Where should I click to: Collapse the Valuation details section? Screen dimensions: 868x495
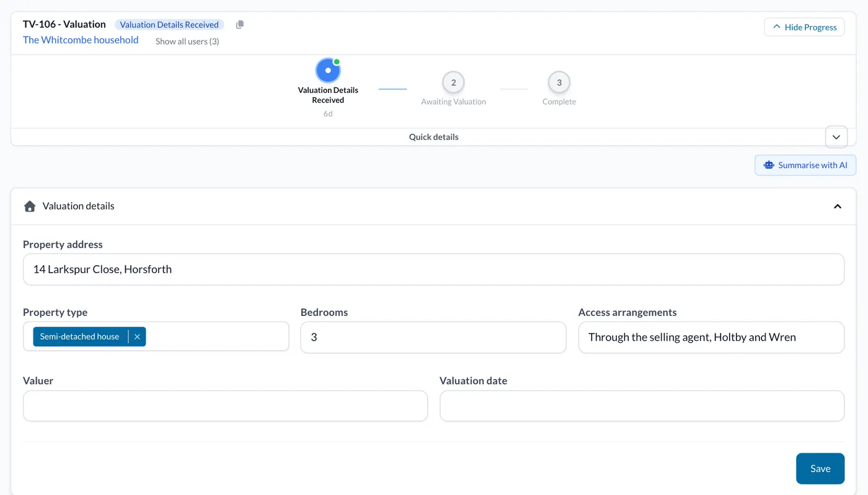click(837, 206)
